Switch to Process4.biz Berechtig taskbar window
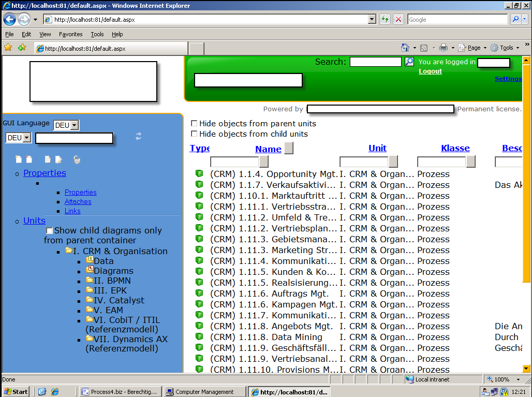This screenshot has width=532, height=397. pos(120,392)
